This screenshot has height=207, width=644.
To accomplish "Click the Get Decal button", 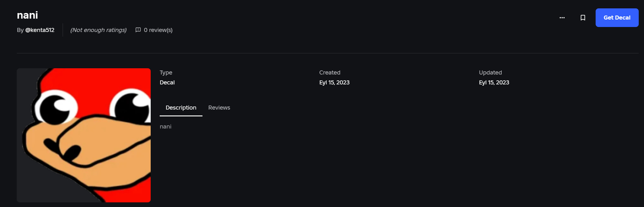I will tap(617, 18).
